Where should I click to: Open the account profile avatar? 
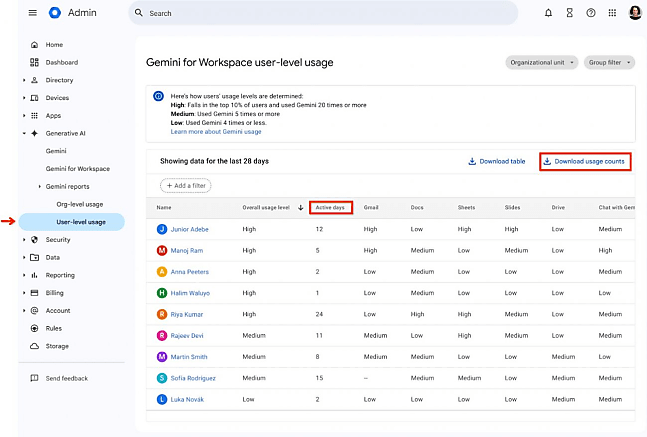coord(635,13)
